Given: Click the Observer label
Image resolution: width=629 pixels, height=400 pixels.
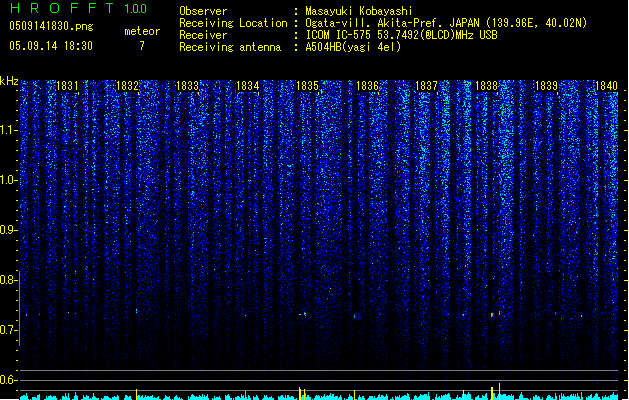Looking at the screenshot, I should pyautogui.click(x=203, y=11).
